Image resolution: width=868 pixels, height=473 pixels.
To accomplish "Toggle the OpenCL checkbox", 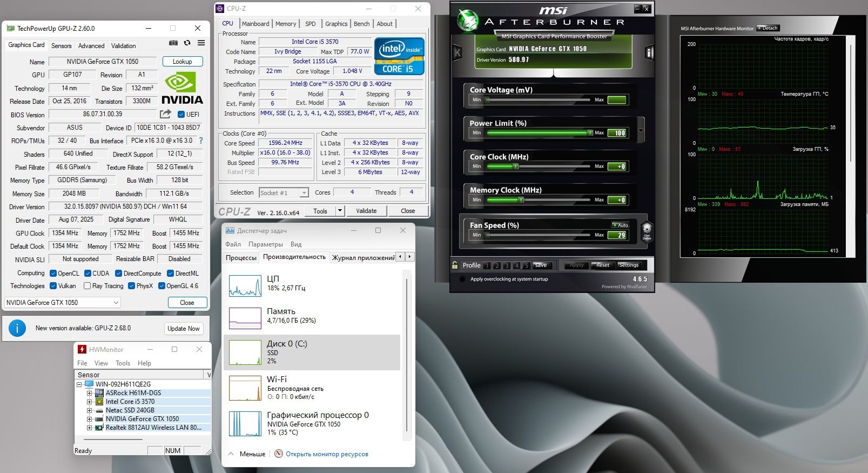I will pos(53,274).
